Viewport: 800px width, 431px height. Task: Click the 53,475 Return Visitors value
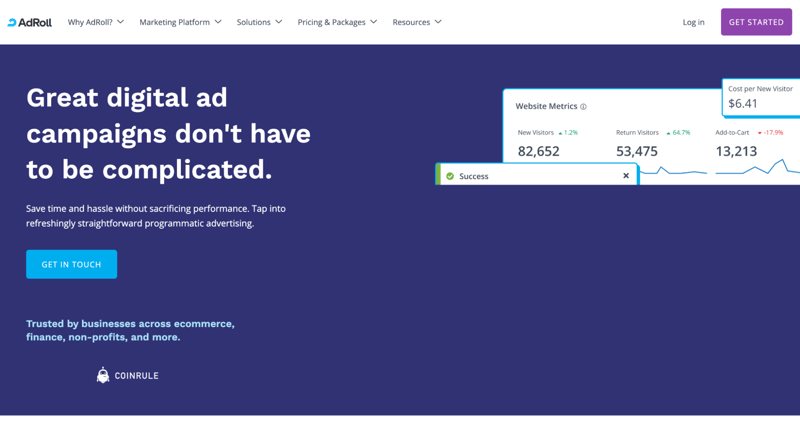(637, 151)
